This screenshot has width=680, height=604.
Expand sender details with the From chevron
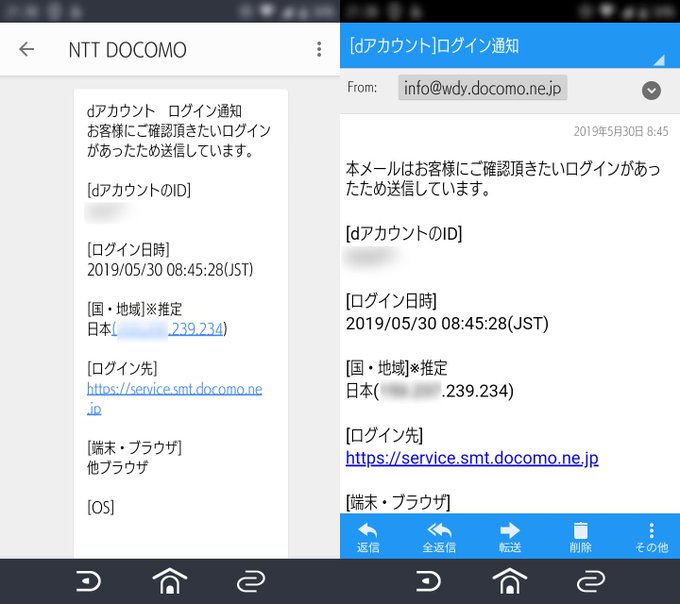[651, 91]
